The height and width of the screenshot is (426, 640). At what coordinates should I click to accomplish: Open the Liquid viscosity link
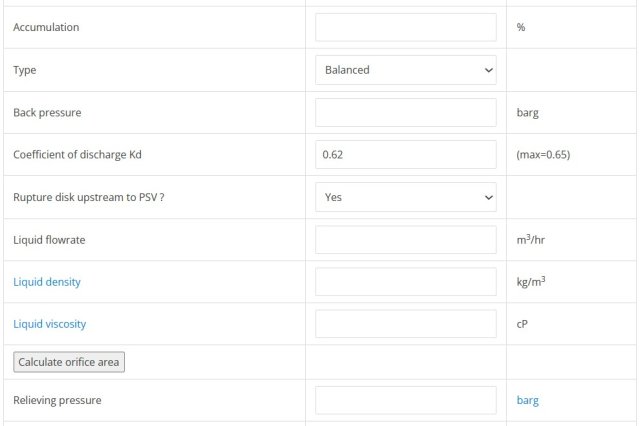click(50, 324)
